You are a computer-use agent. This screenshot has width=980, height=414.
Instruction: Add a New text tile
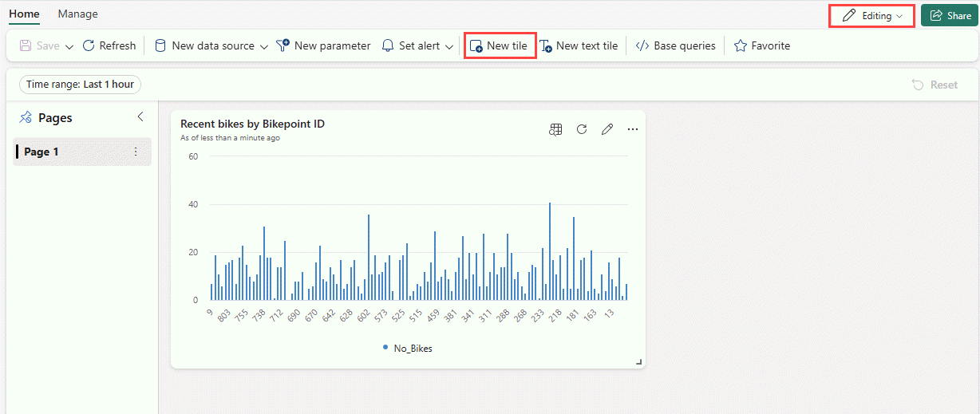(x=579, y=45)
